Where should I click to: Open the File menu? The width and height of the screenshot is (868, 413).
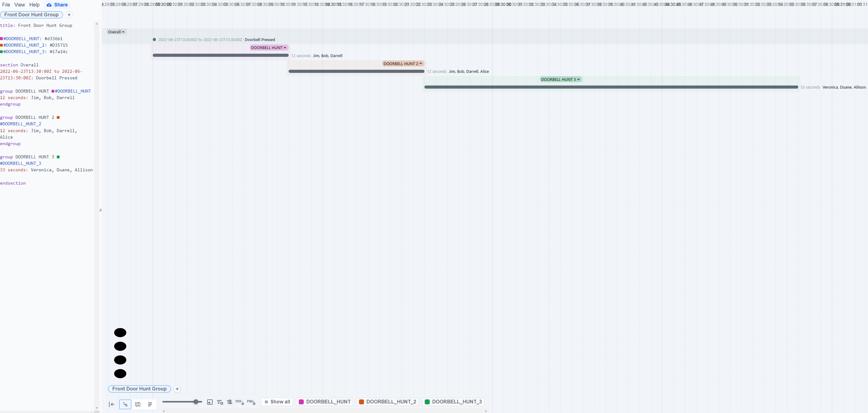click(6, 5)
